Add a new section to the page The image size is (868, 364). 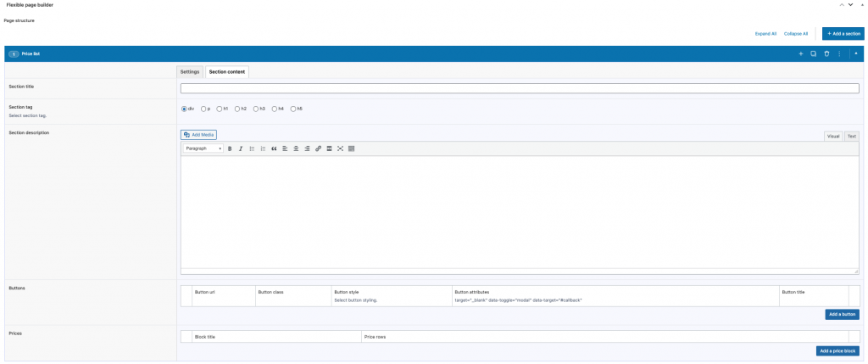[843, 34]
